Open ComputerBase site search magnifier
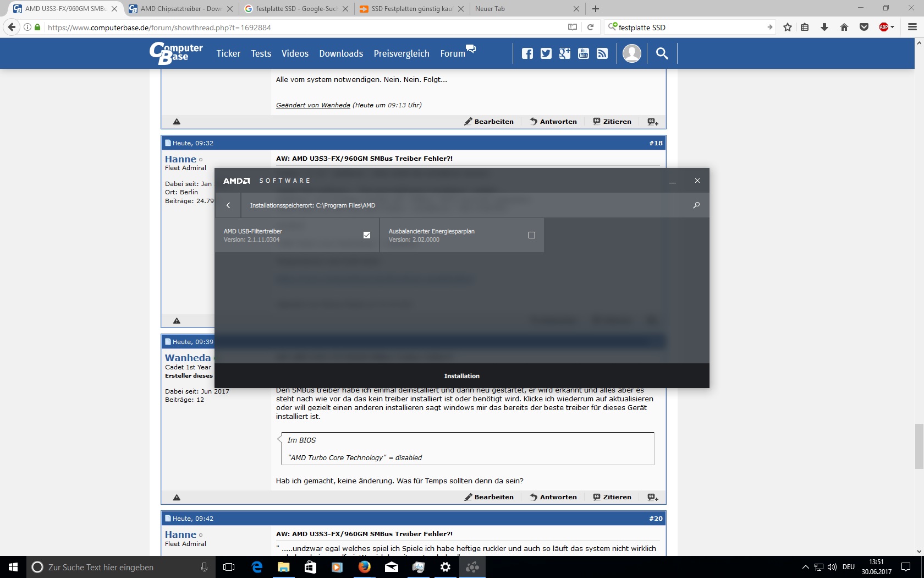Image resolution: width=924 pixels, height=578 pixels. [662, 53]
